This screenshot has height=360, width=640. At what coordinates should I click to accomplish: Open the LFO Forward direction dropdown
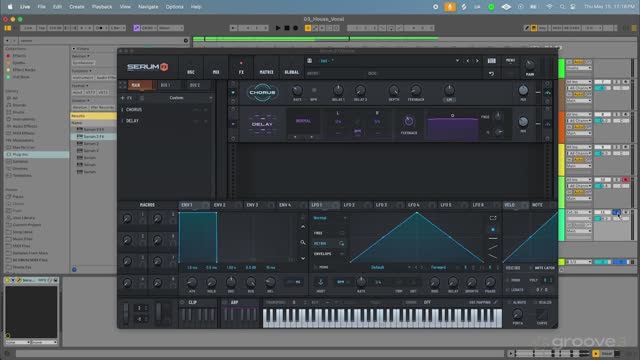438,267
